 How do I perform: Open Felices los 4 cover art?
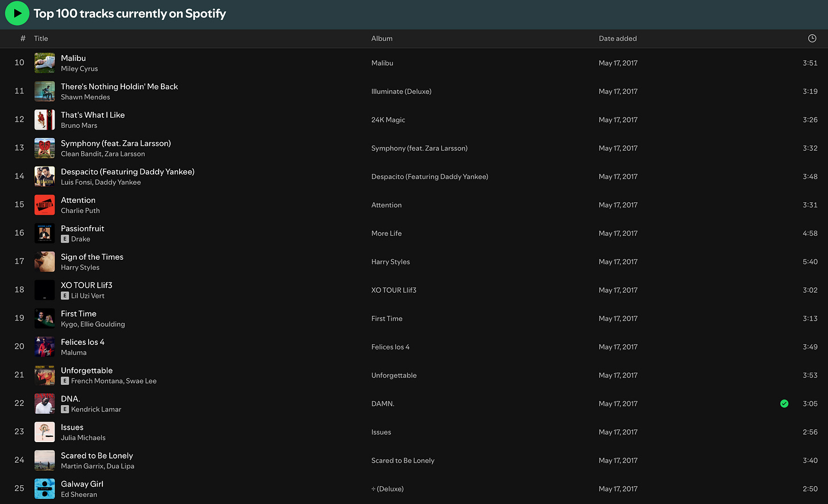click(45, 347)
